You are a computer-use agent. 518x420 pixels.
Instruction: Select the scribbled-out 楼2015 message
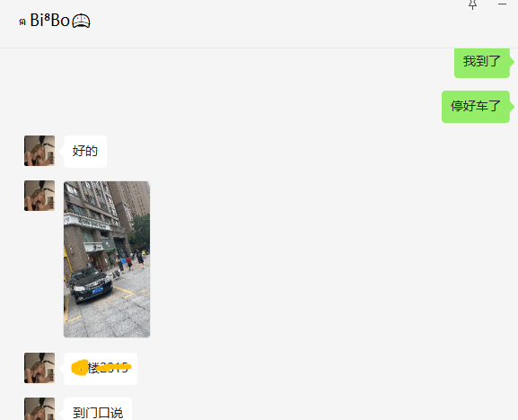click(101, 369)
